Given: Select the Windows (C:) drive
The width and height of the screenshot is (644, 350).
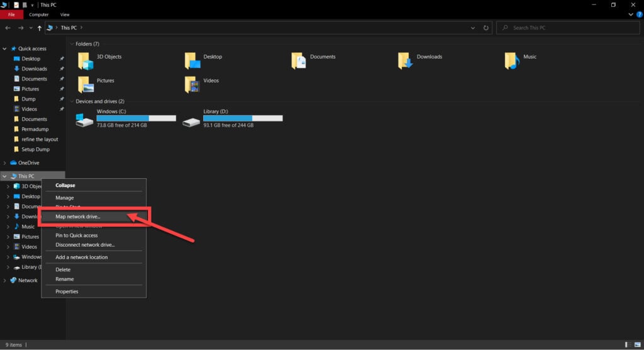Looking at the screenshot, I should pos(84,120).
